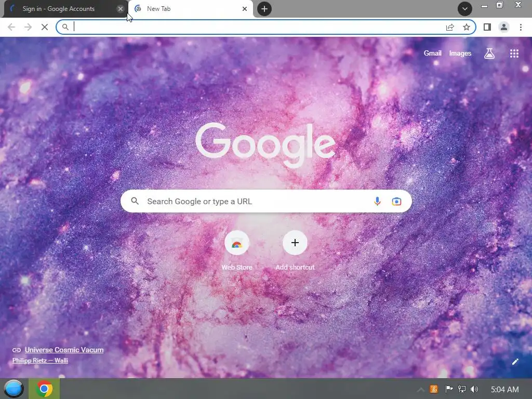Open the volume speaker icon

(x=474, y=389)
